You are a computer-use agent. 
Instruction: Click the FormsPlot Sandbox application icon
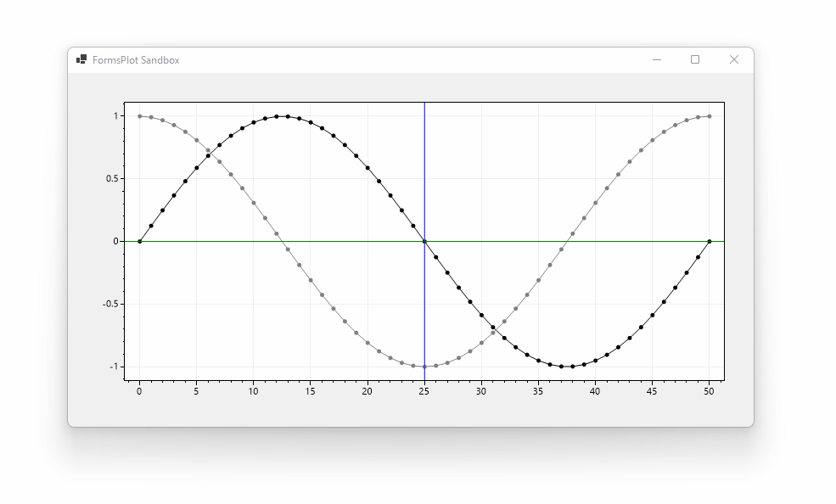(82, 60)
